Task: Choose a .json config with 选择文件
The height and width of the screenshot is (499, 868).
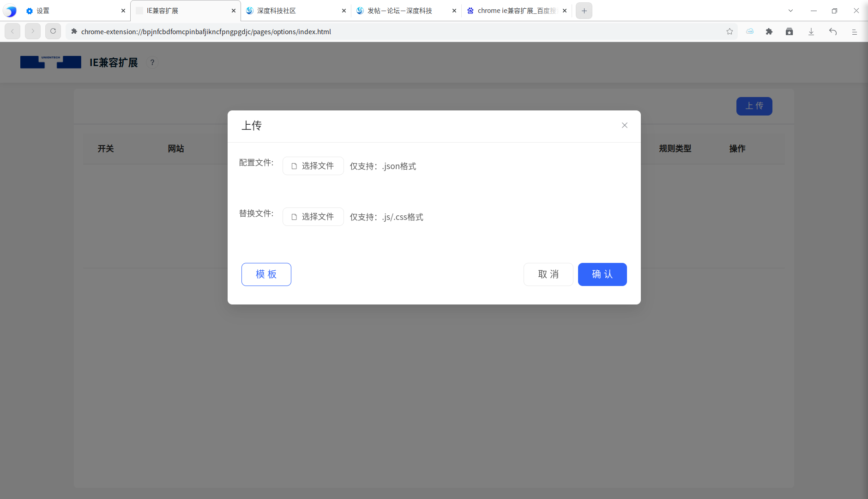Action: click(313, 165)
